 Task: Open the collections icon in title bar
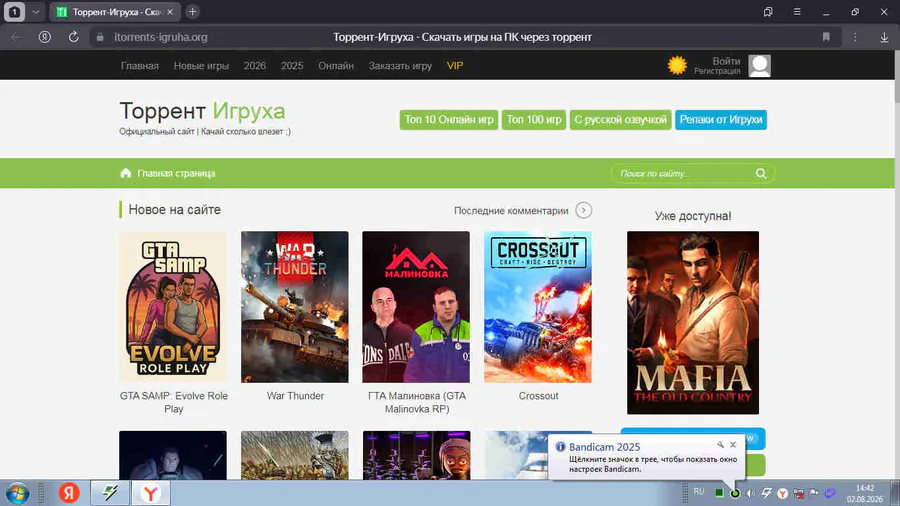(x=768, y=11)
